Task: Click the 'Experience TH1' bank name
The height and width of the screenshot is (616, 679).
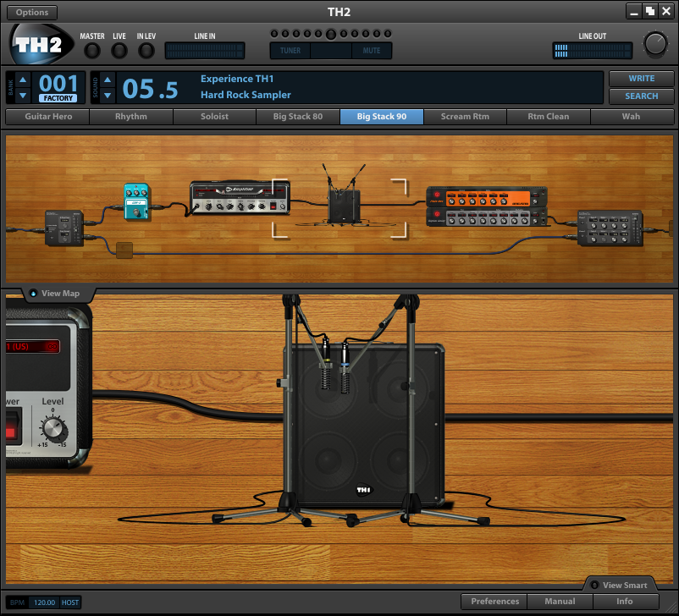Action: pyautogui.click(x=237, y=80)
